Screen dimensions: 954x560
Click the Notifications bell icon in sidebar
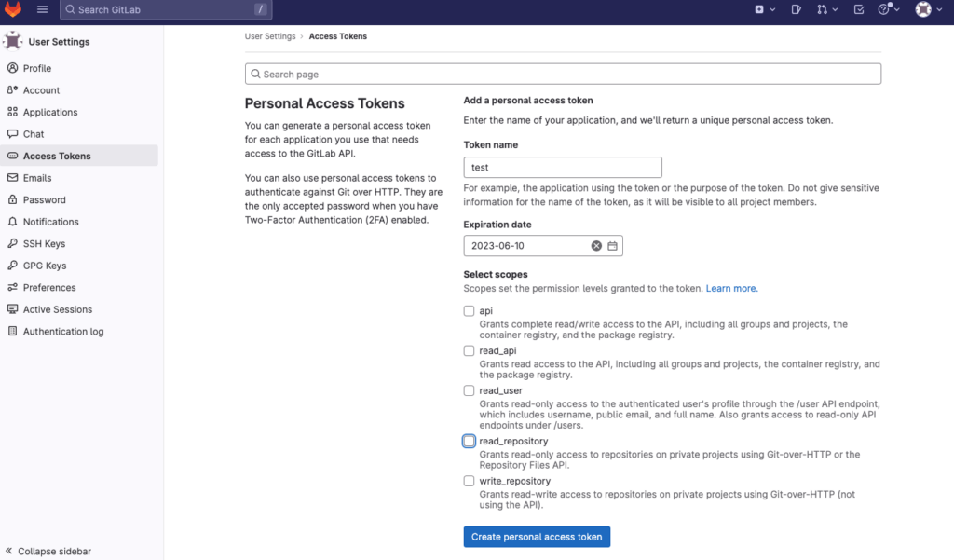pos(12,222)
